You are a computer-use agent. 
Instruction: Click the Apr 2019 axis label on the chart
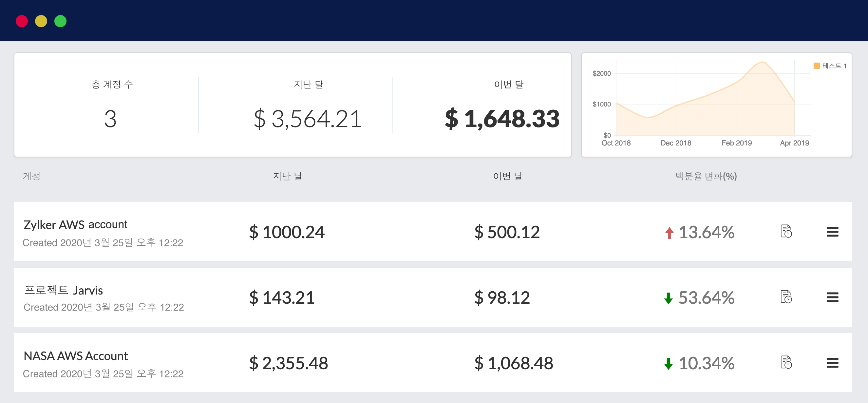794,143
